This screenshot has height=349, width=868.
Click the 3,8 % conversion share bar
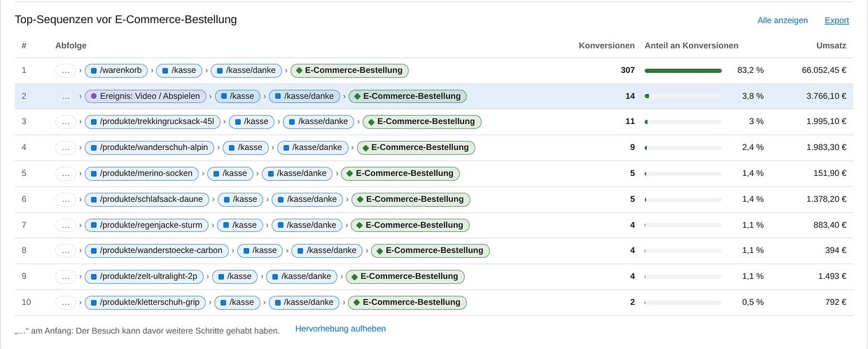pyautogui.click(x=683, y=96)
